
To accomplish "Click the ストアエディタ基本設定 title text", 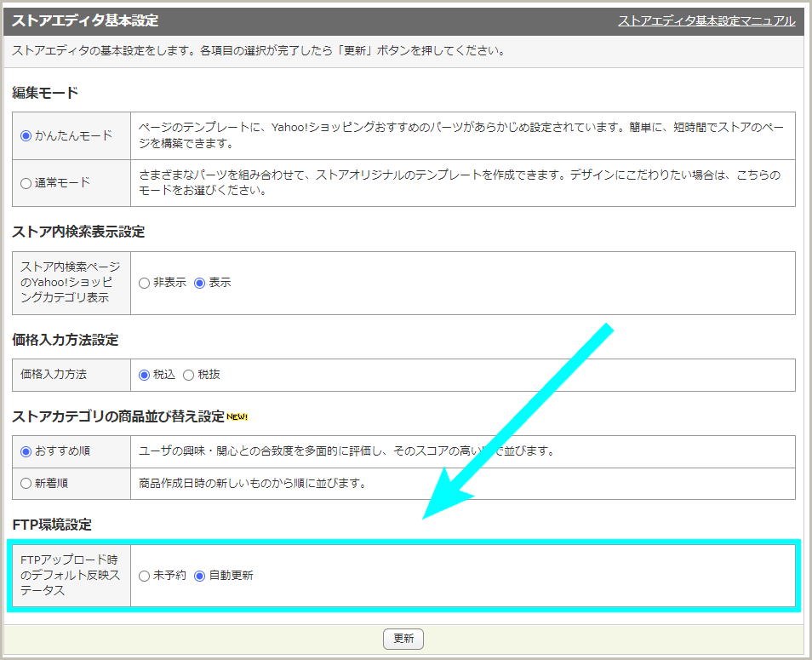I will (85, 20).
